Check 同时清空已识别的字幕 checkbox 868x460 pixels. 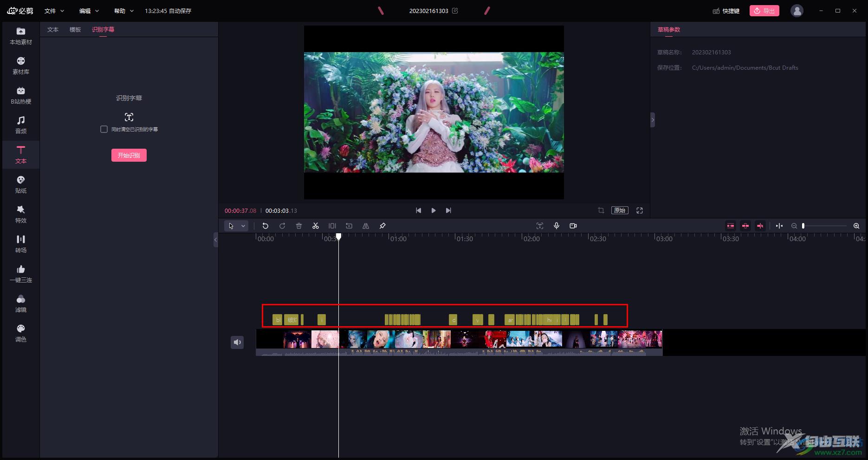click(x=104, y=129)
